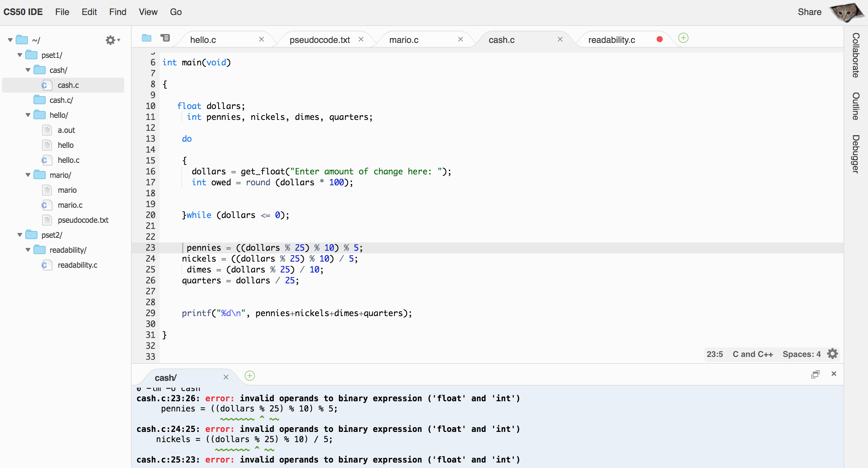This screenshot has height=468, width=868.
Task: Click the cash.c/ folder icon
Action: [40, 100]
